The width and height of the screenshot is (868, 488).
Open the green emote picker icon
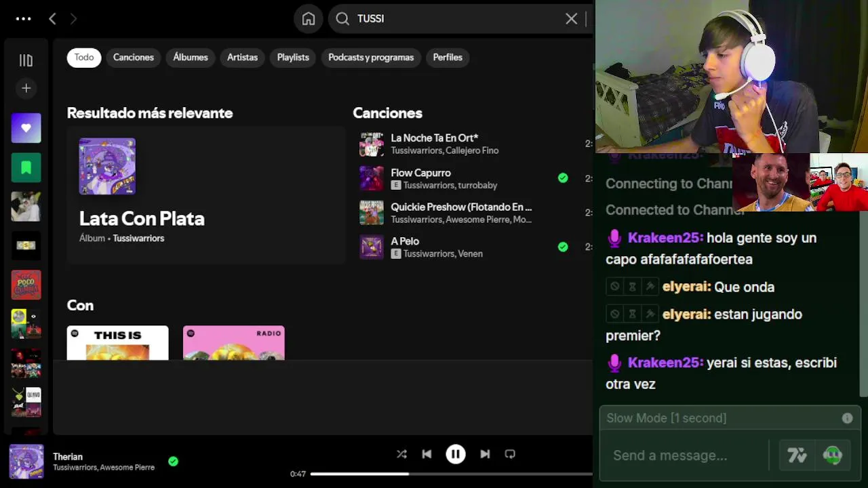point(832,455)
